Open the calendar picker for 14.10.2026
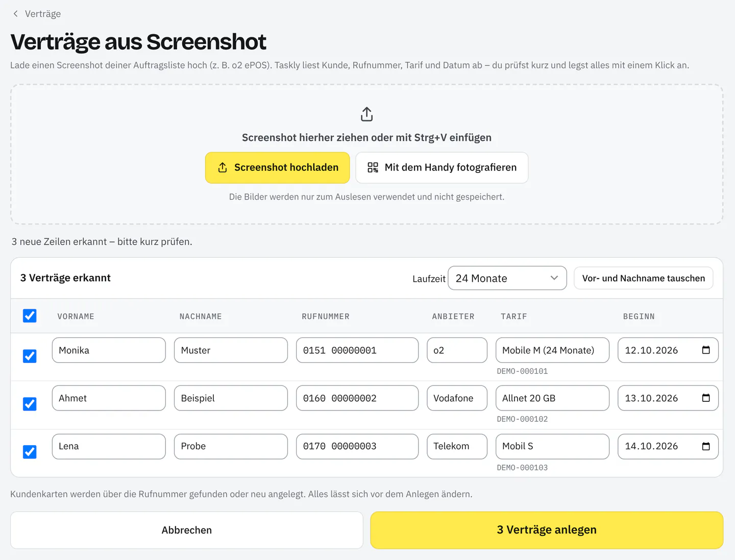 (x=706, y=446)
